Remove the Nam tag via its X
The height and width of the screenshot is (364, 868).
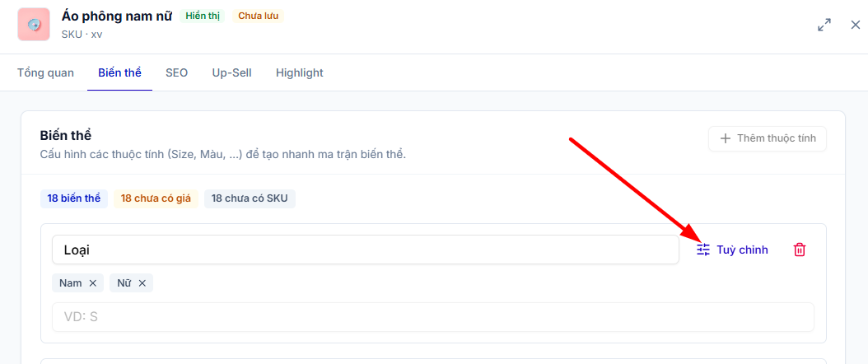[x=93, y=283]
